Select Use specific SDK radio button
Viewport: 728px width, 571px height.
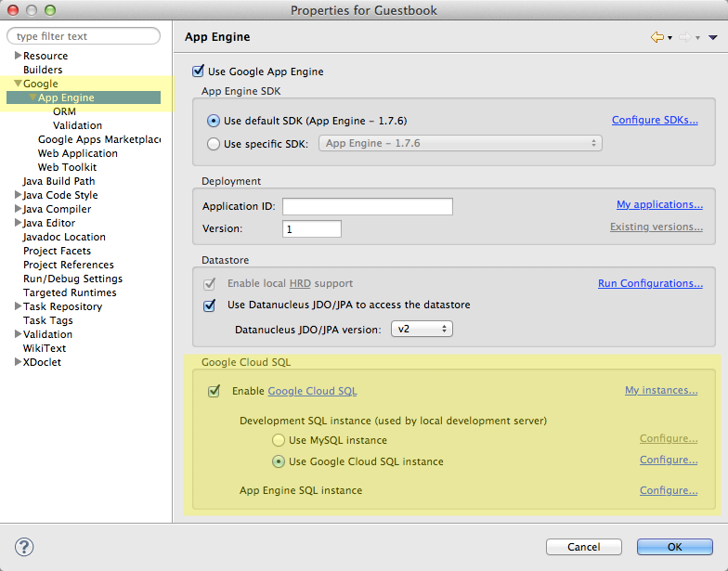pyautogui.click(x=214, y=144)
